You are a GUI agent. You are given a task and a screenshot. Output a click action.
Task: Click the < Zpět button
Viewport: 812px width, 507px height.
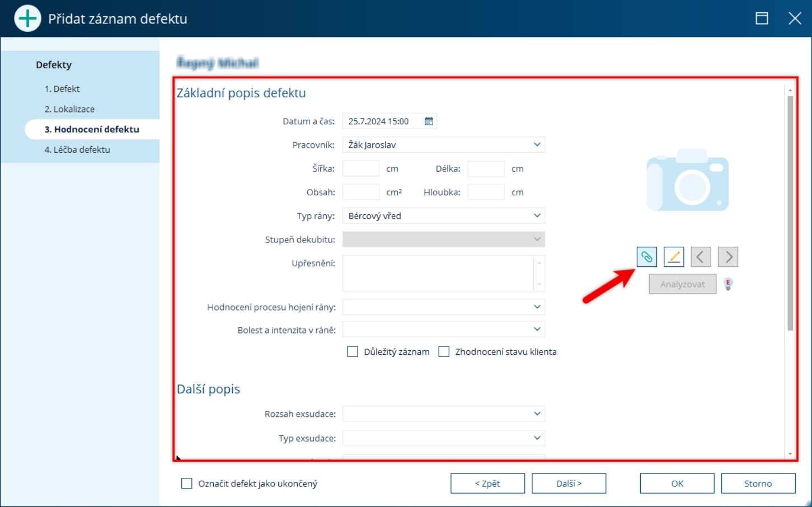487,483
